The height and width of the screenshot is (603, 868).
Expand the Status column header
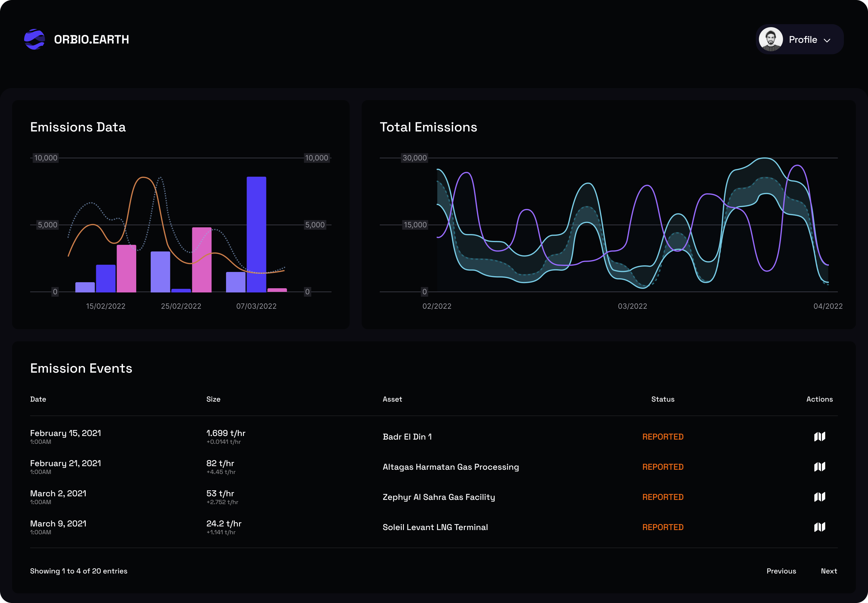[663, 399]
